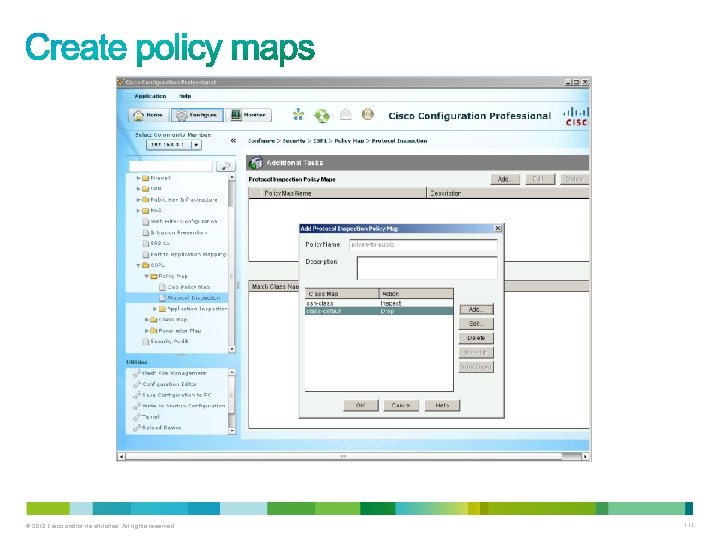The width and height of the screenshot is (720, 540).
Task: Click Cancel in the policy map dialog
Action: [401, 405]
